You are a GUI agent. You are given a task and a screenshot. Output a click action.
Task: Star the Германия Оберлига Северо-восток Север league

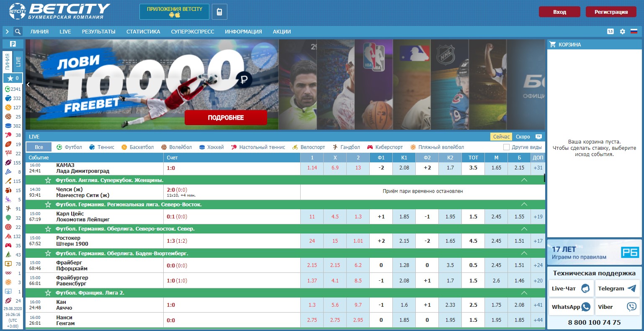coord(48,229)
